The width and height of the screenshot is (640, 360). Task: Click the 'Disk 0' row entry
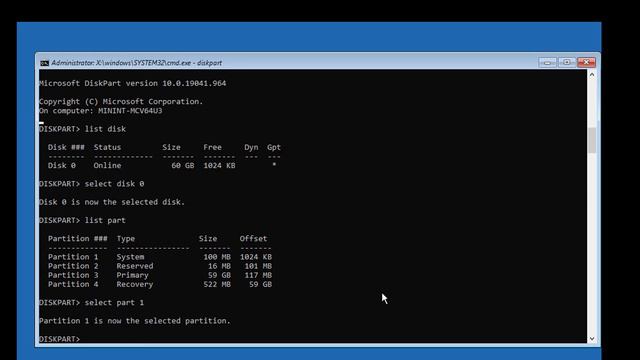(x=62, y=166)
